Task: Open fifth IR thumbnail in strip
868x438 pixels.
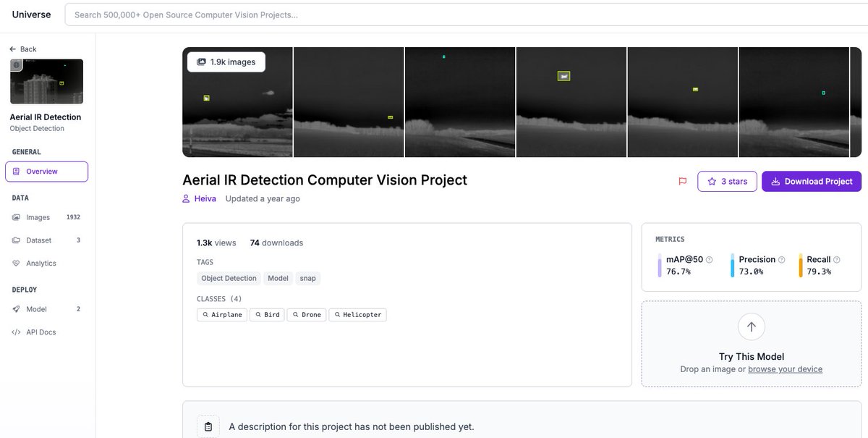Action: point(683,102)
